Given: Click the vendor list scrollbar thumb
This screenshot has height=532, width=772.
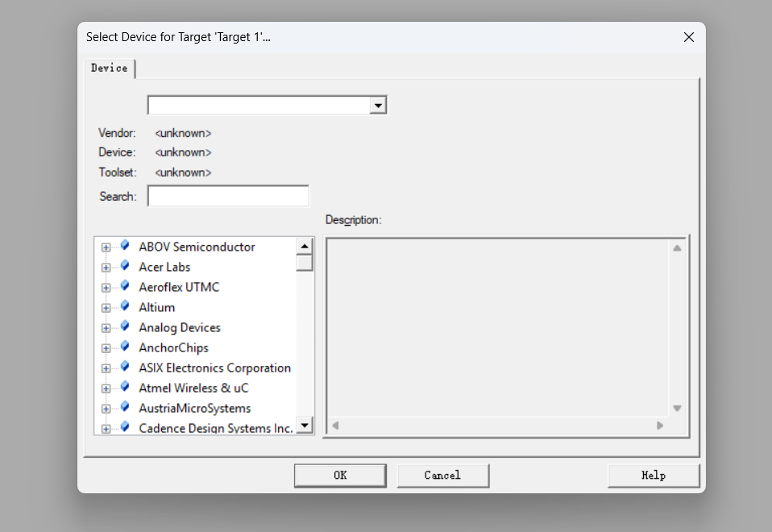Looking at the screenshot, I should (305, 263).
